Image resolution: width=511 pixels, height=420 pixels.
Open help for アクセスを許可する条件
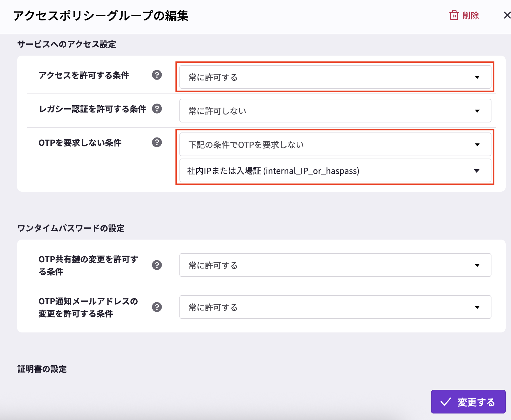tap(157, 75)
